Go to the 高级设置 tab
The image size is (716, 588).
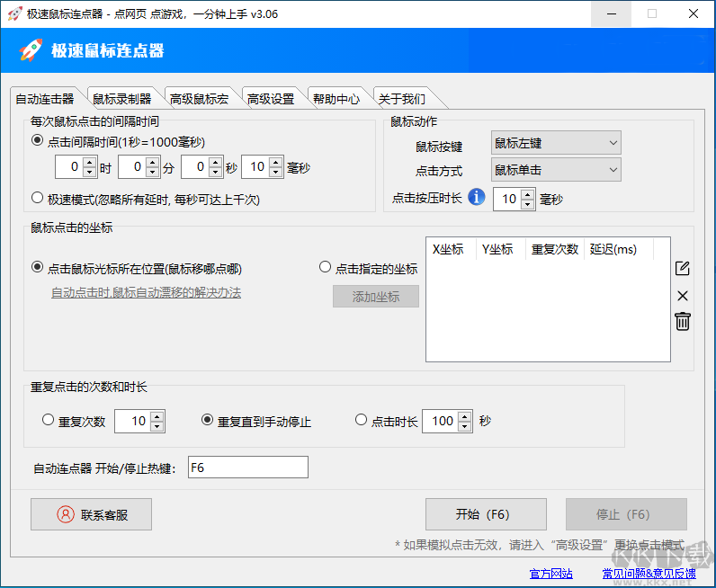click(271, 99)
